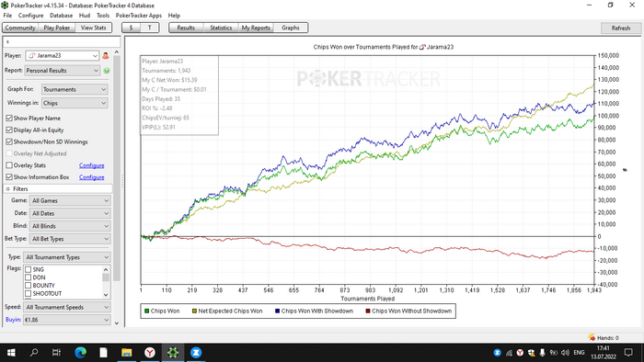Open the blank document taskbar icon
Screen dimensions: 644x362
(x=103, y=352)
